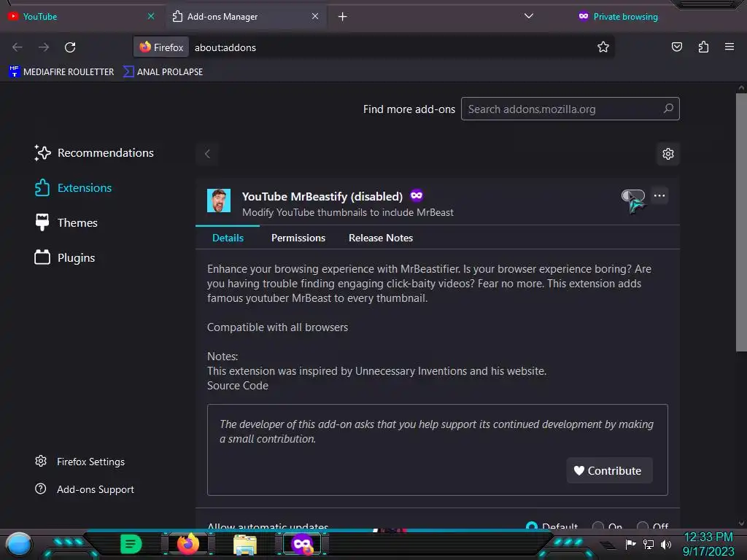747x560 pixels.
Task: Click the private-browsing badge beside the title
Action: tap(417, 195)
